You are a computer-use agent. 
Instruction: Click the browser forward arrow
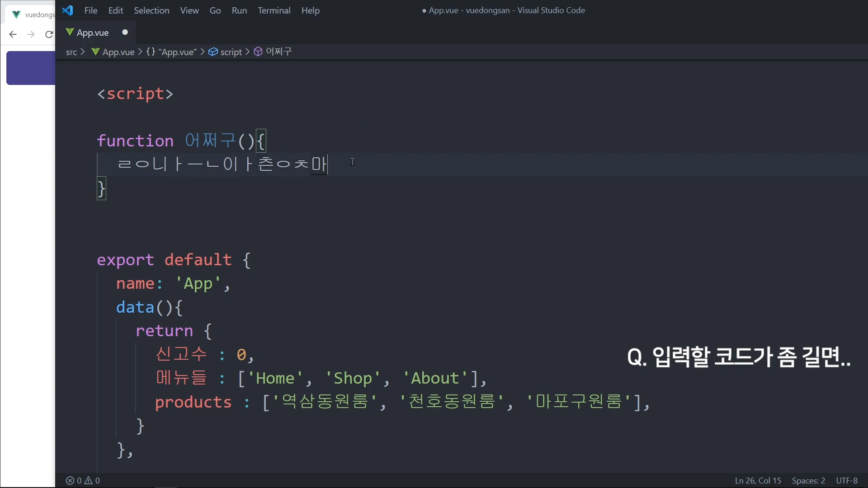31,34
